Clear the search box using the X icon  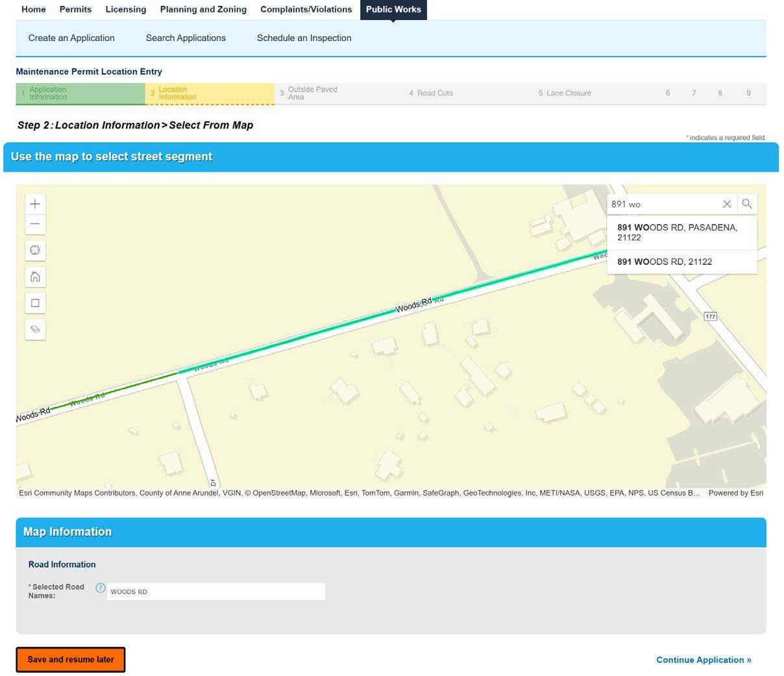pos(726,203)
